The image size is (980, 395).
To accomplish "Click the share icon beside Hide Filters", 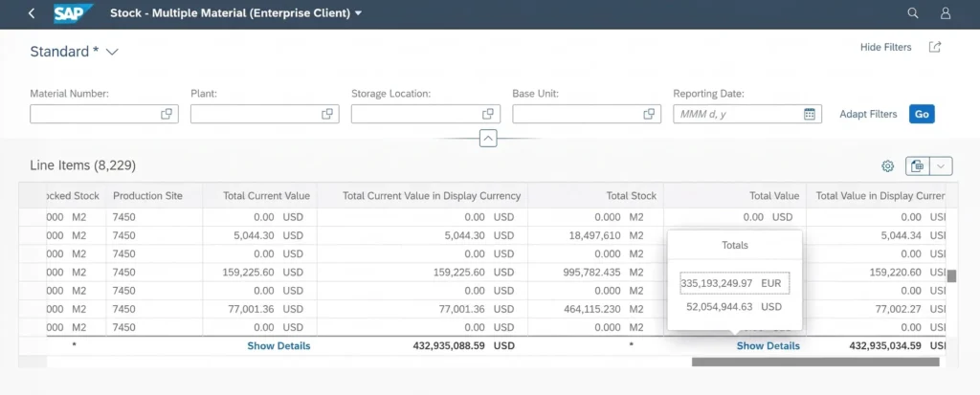I will coord(935,47).
